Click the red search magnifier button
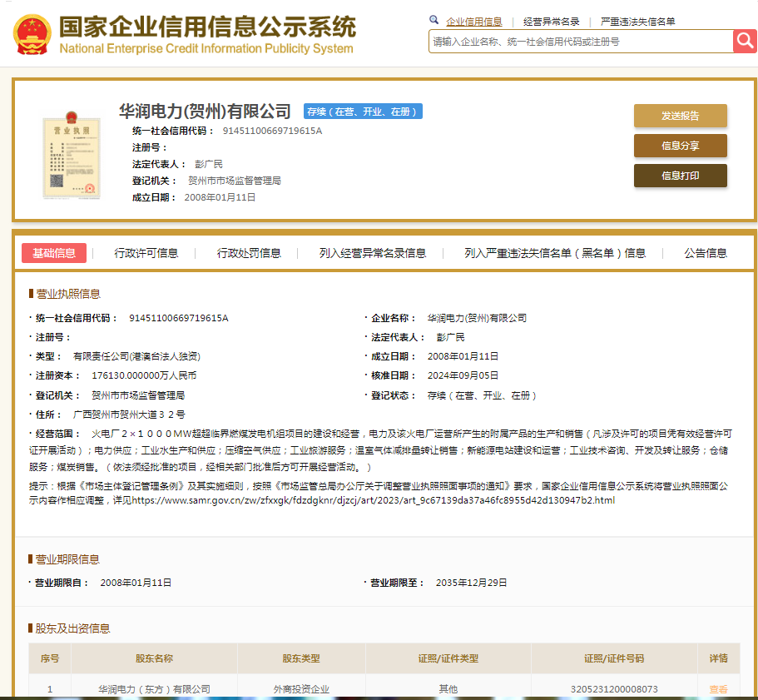The width and height of the screenshot is (758, 700). click(745, 42)
